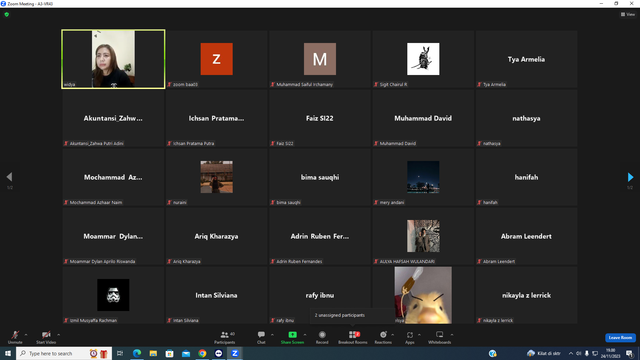Click the Unmute microphone icon
The height and width of the screenshot is (360, 640).
(15, 335)
